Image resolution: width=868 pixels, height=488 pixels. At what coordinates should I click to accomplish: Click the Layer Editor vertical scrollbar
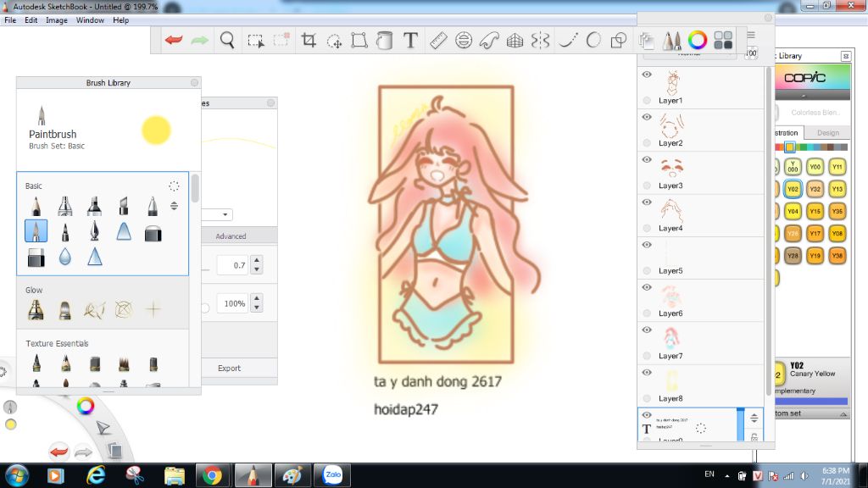coord(768,230)
